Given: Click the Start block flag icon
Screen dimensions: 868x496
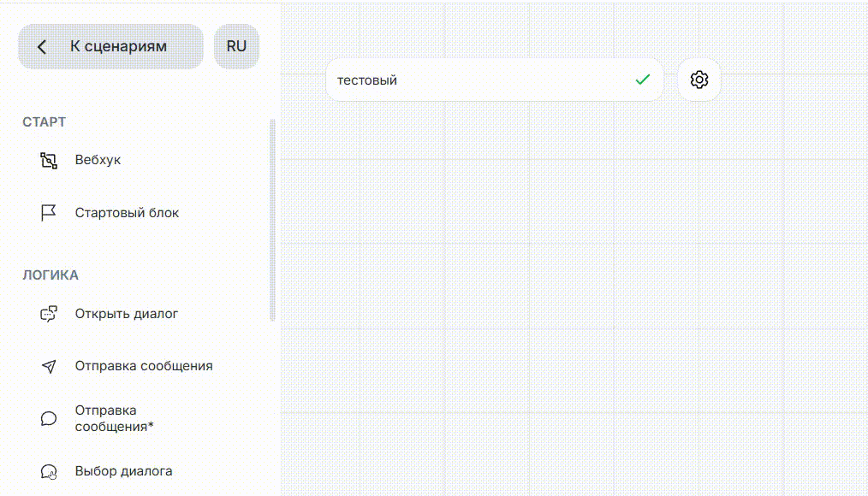Looking at the screenshot, I should tap(49, 213).
